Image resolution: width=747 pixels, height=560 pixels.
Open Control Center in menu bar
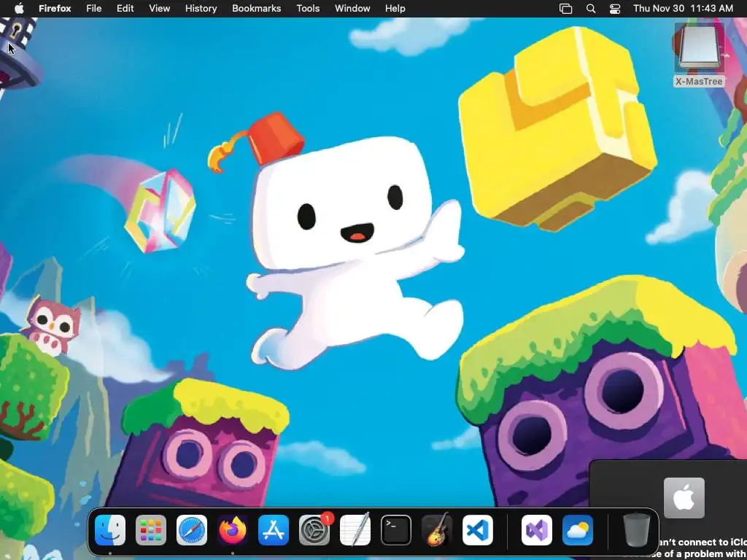[615, 9]
